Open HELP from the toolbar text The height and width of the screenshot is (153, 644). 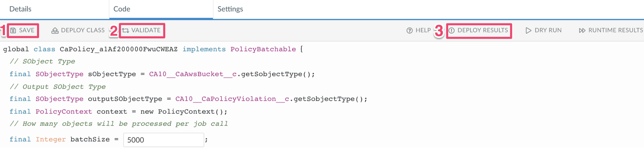point(423,30)
